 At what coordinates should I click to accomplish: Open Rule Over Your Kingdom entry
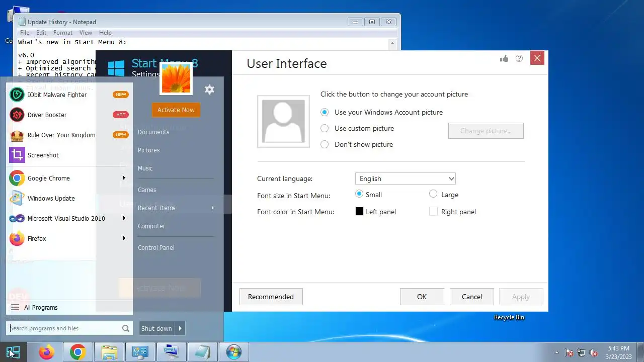(69, 135)
